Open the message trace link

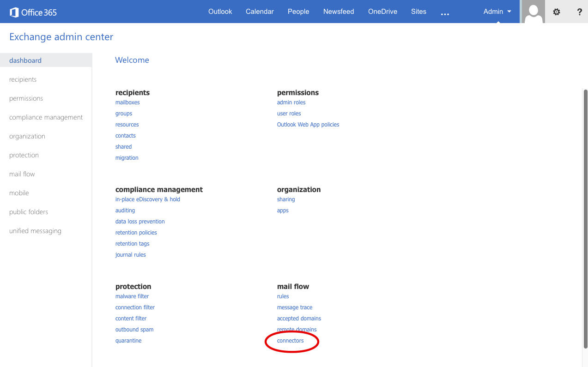coord(295,307)
